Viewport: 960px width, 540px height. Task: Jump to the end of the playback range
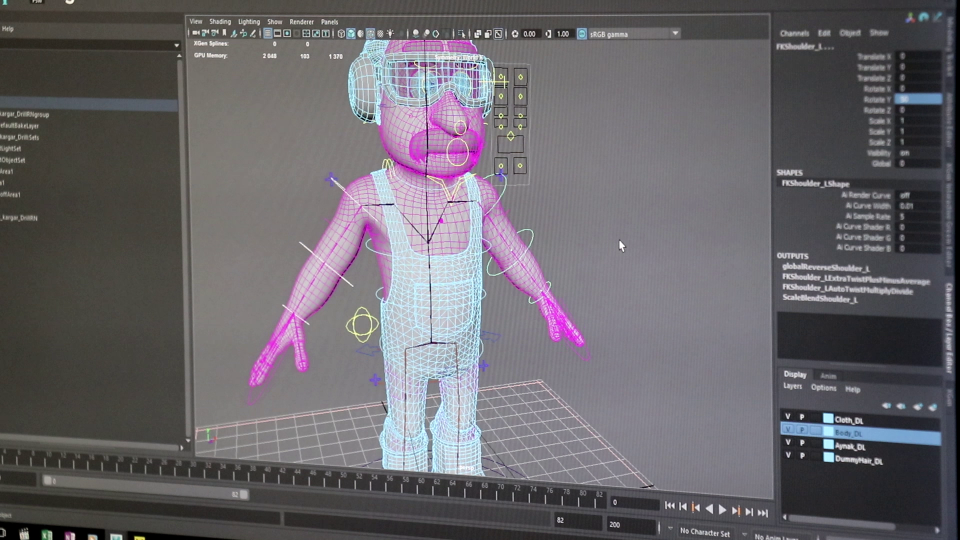(x=764, y=512)
